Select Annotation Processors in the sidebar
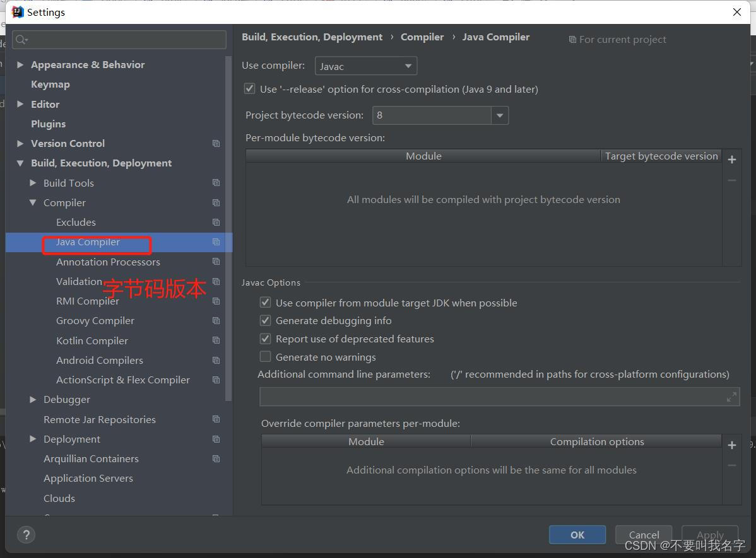 tap(108, 262)
